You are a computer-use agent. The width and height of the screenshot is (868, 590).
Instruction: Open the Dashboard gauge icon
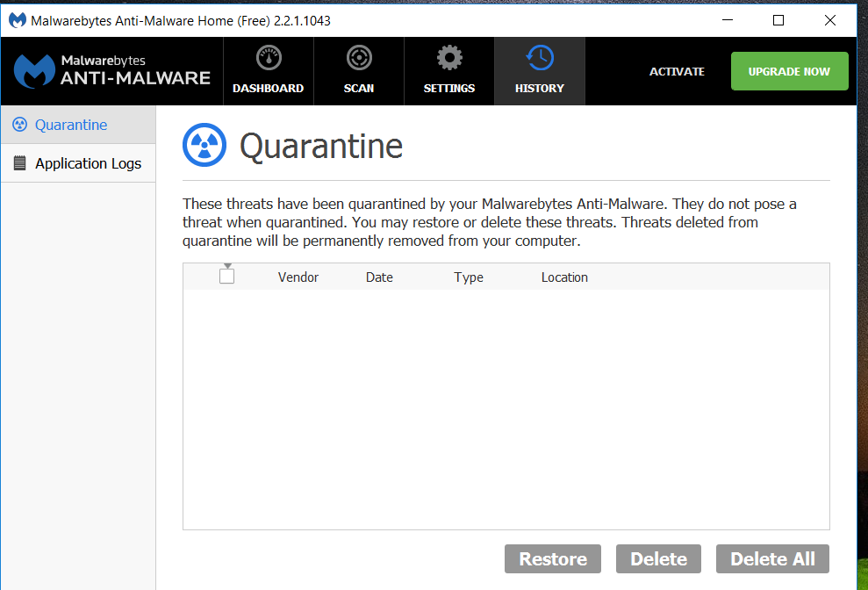tap(269, 58)
